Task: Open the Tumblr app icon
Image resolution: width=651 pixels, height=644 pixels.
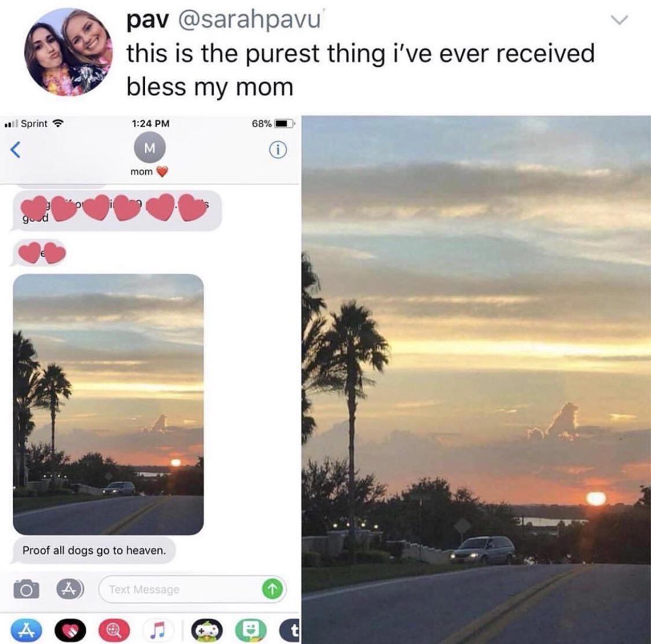Action: (x=290, y=630)
